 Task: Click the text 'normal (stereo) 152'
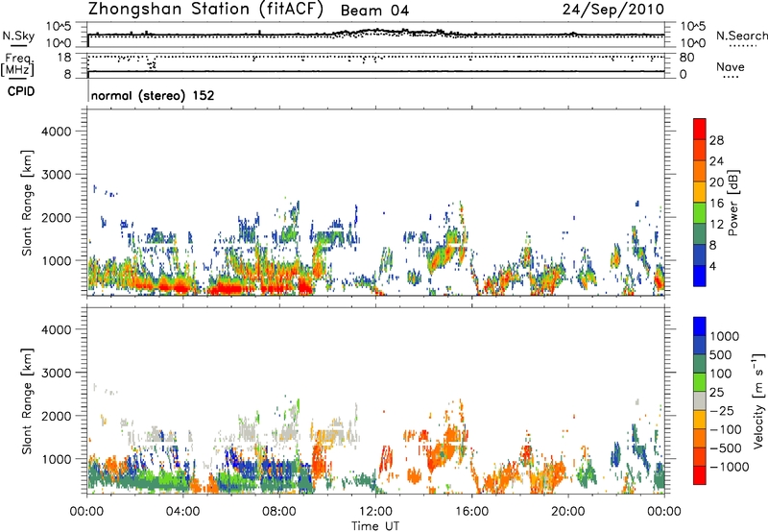(x=153, y=95)
